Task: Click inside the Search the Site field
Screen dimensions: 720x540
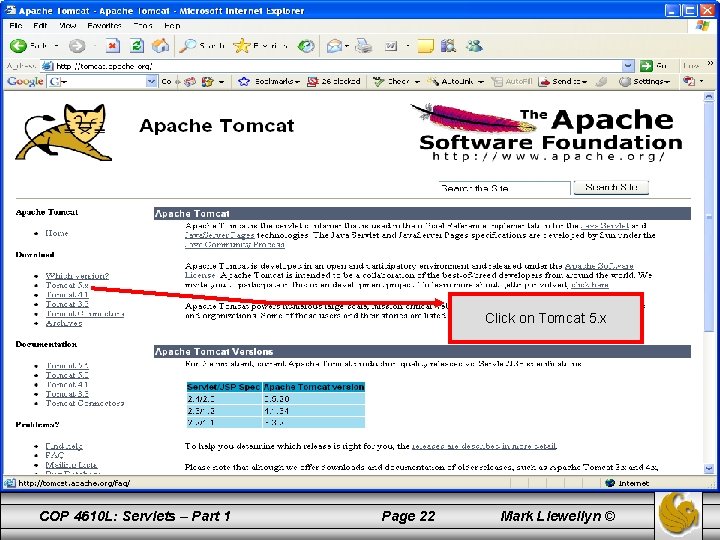Action: 504,188
